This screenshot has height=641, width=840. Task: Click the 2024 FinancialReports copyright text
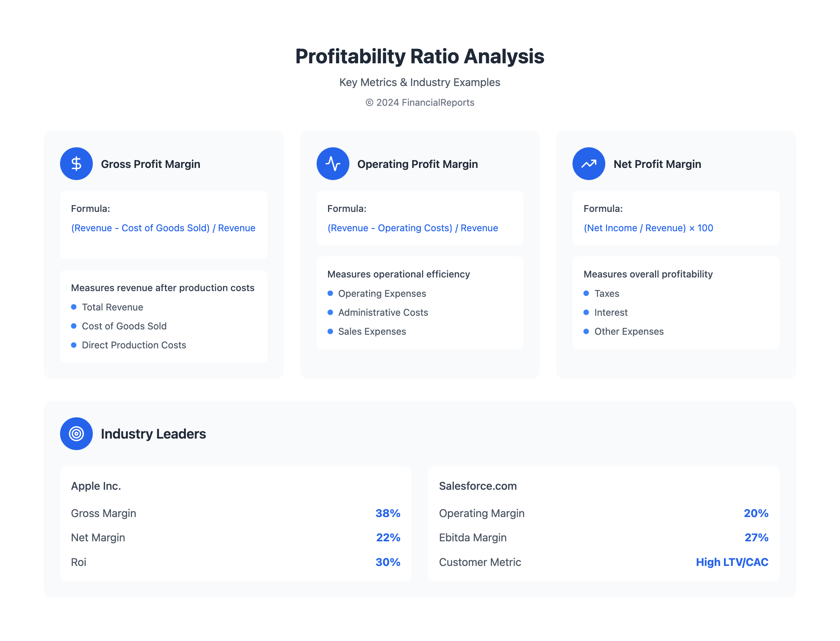420,103
